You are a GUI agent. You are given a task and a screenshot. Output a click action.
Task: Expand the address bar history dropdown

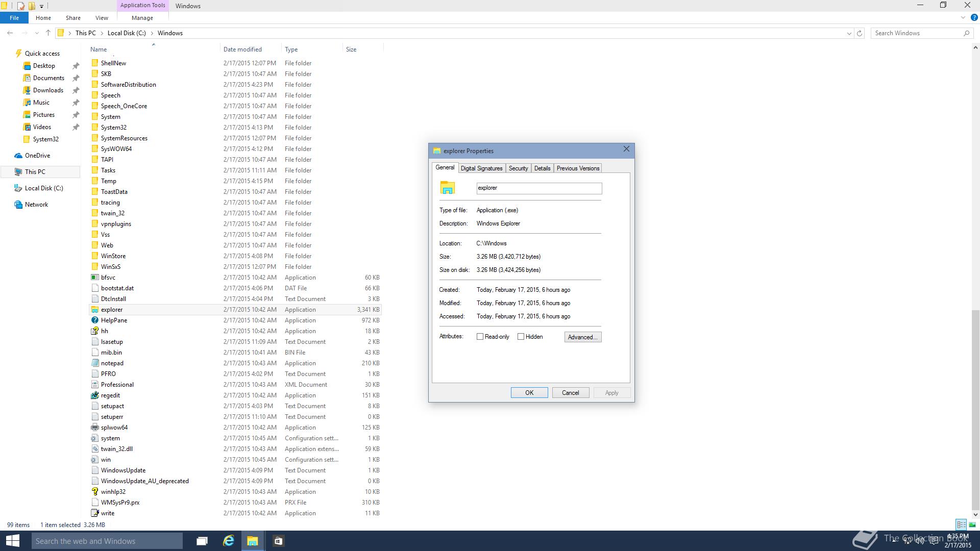pyautogui.click(x=849, y=33)
